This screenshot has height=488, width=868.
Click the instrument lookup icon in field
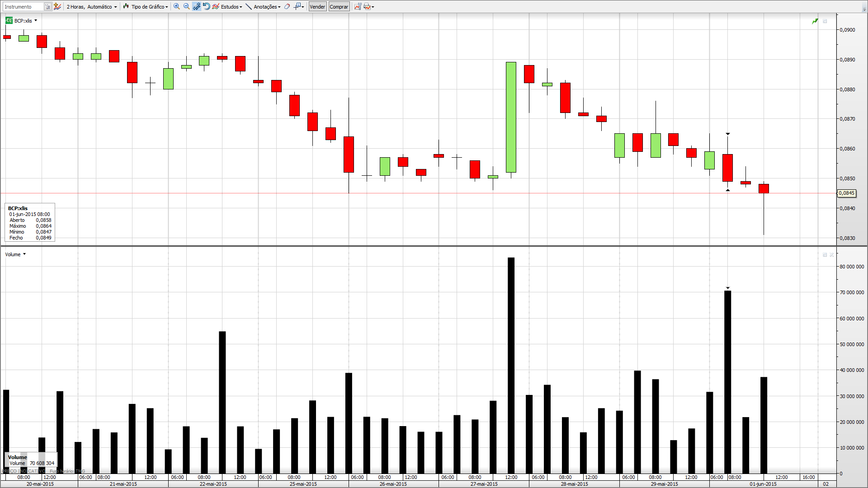pos(47,7)
